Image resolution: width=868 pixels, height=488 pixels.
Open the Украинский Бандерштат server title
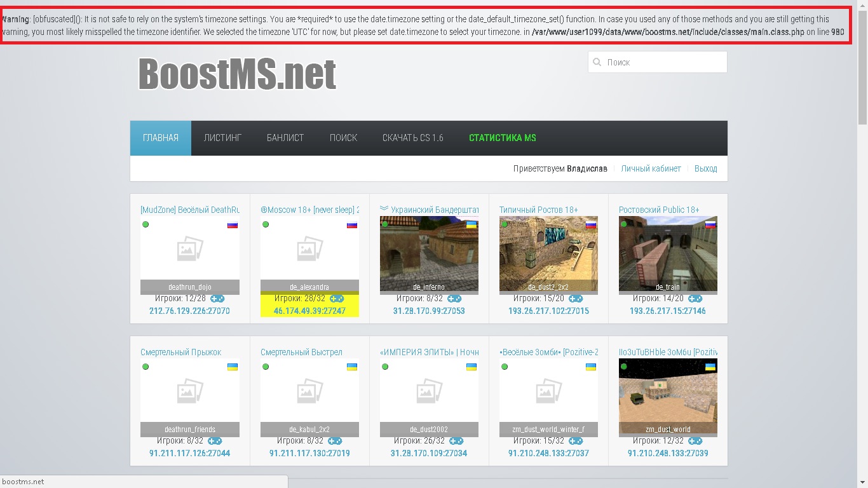click(430, 210)
